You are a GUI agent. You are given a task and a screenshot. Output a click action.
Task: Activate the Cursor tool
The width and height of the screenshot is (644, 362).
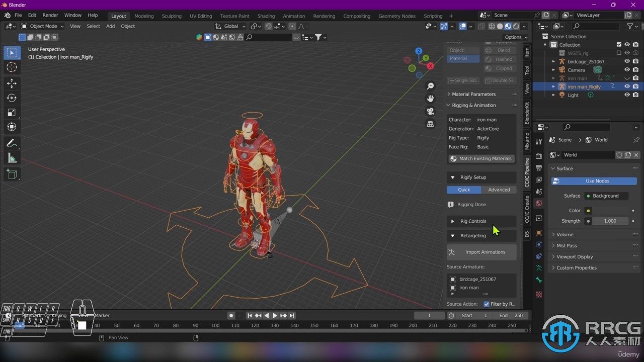(12, 67)
